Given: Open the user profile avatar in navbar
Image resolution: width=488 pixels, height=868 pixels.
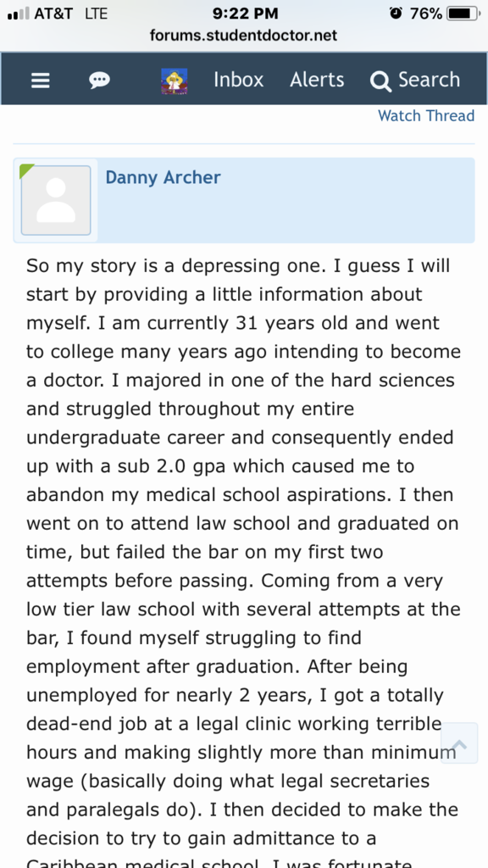Looking at the screenshot, I should [x=175, y=81].
